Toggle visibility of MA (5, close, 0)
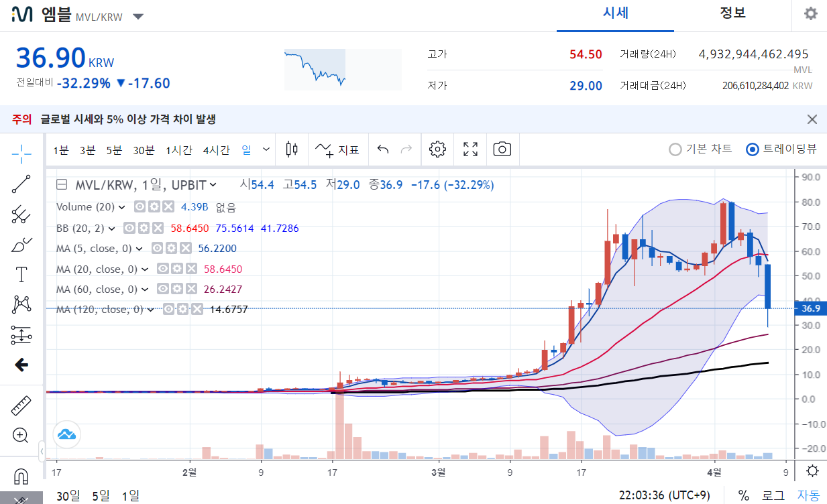827x504 pixels. [156, 248]
